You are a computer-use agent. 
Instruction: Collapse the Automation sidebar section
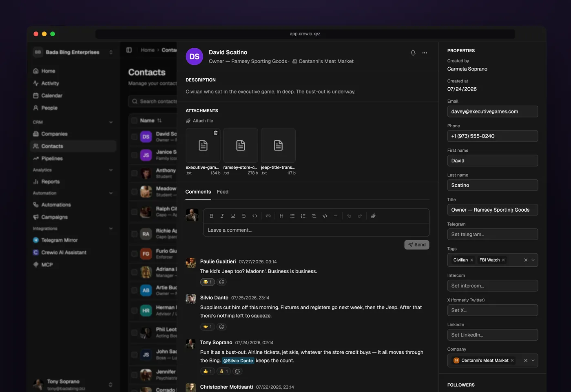(x=111, y=193)
